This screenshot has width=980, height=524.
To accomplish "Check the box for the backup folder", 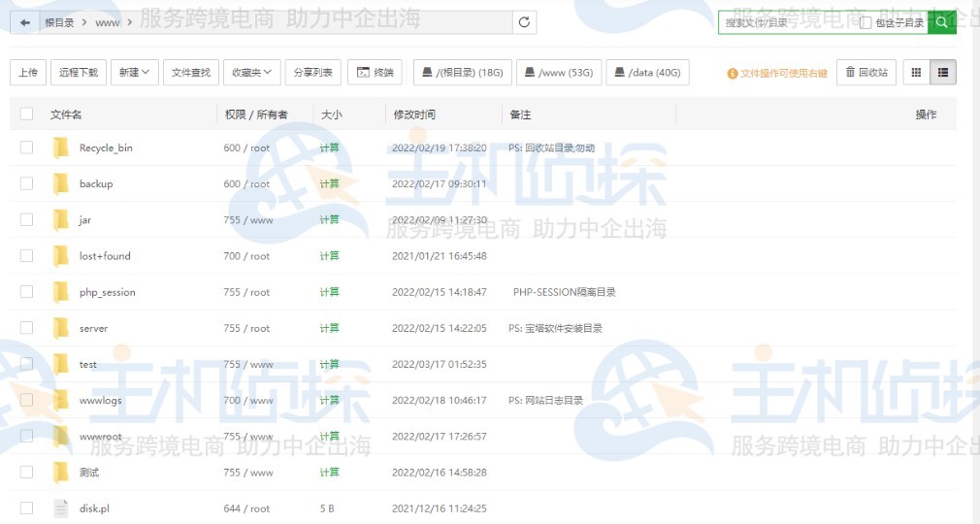I will coord(26,183).
